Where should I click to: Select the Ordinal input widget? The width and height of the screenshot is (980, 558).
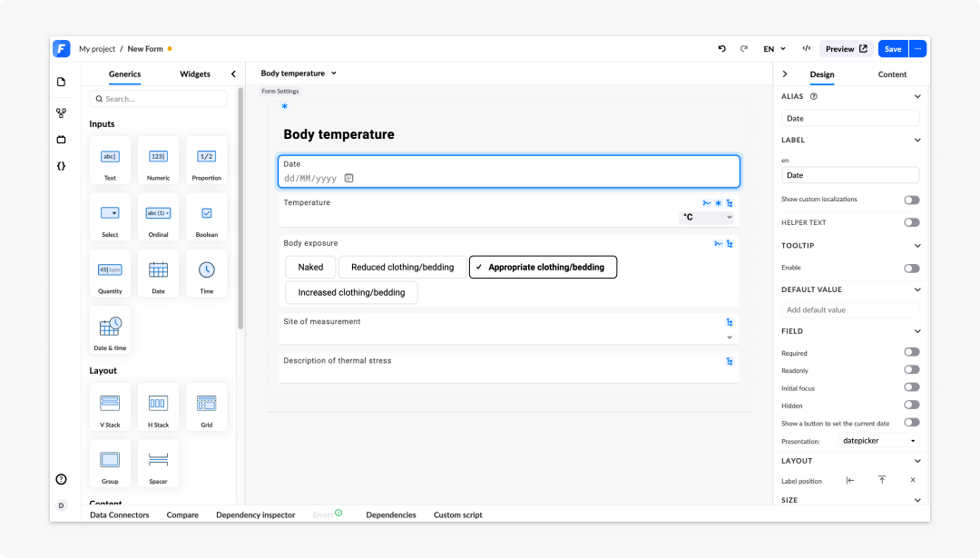coord(158,217)
